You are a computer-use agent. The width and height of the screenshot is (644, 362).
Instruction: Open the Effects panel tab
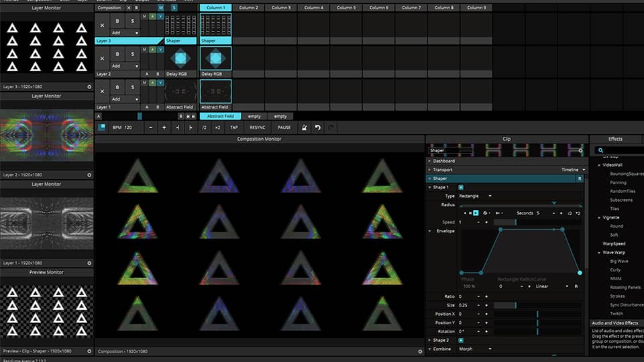(615, 139)
